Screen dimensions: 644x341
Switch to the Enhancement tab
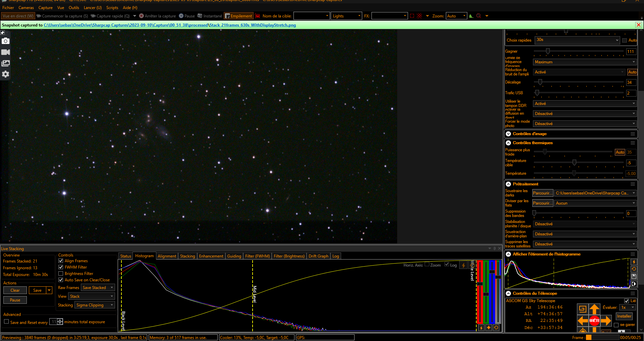(x=211, y=256)
